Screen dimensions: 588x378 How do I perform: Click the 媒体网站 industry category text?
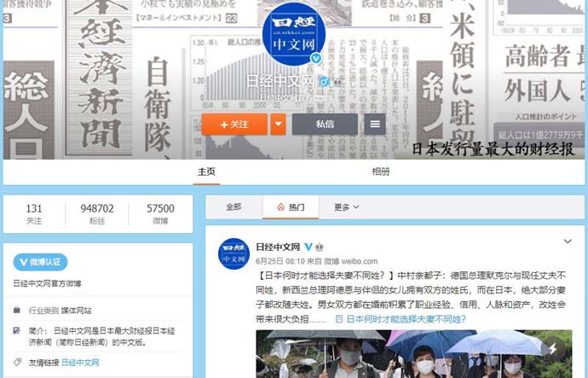click(76, 311)
